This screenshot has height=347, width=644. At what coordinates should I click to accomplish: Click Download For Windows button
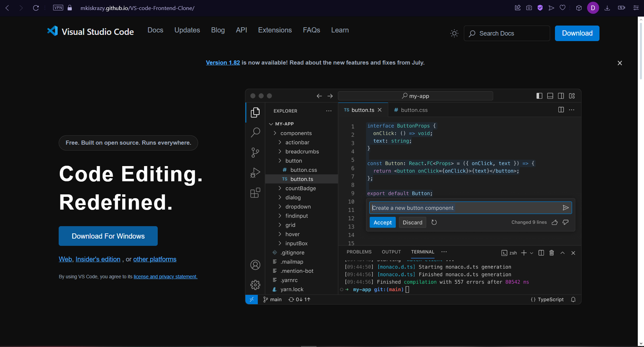(x=108, y=236)
